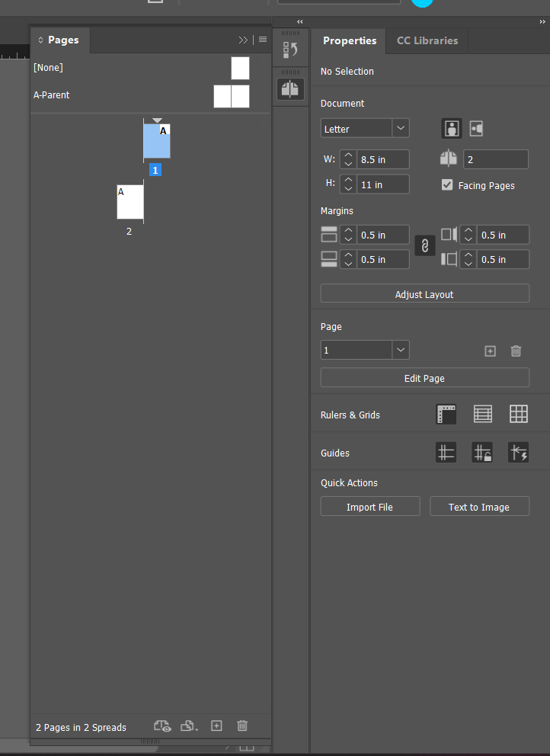The height and width of the screenshot is (756, 550).
Task: Click the inside margin stepper
Action: tap(468, 234)
